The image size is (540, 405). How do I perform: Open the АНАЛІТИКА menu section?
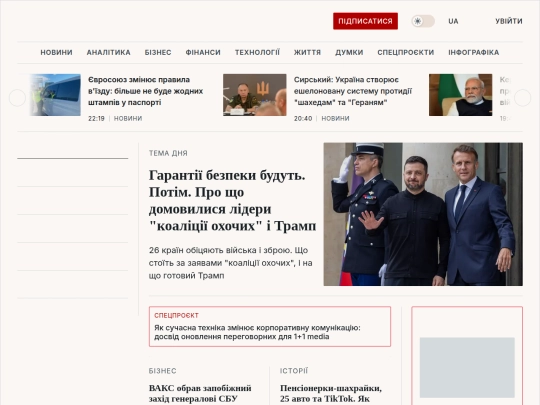click(108, 52)
